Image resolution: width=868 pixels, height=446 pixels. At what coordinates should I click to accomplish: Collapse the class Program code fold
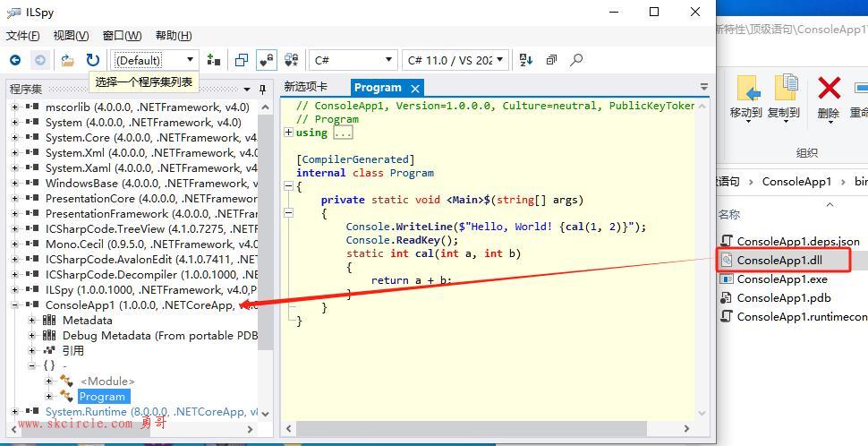[288, 186]
